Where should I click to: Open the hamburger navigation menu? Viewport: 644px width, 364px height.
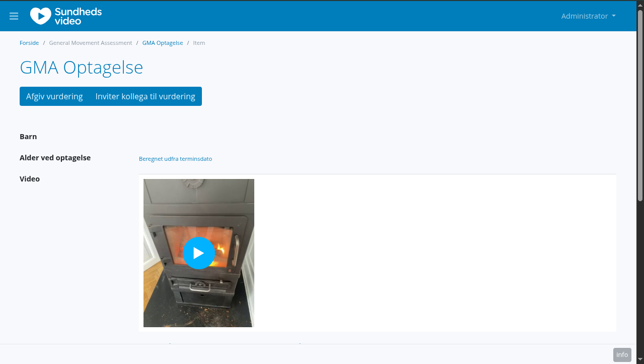14,16
